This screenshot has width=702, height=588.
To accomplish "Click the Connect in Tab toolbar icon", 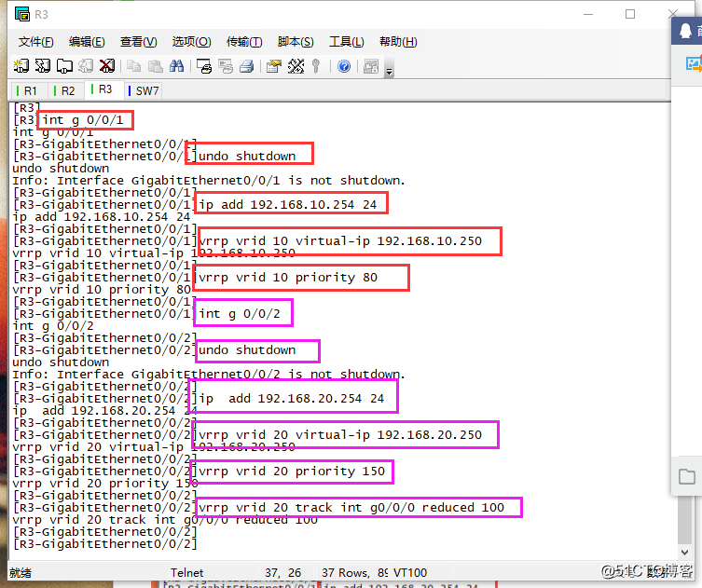I will [64, 66].
